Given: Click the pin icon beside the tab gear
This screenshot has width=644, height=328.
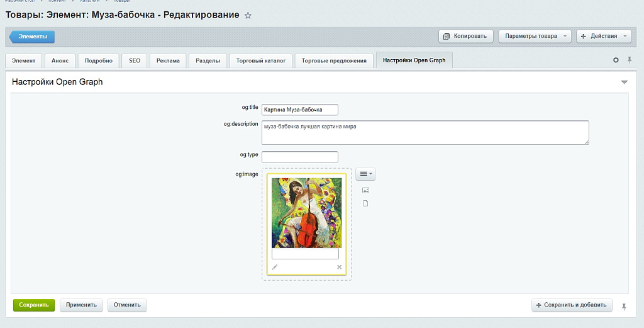Looking at the screenshot, I should 630,60.
